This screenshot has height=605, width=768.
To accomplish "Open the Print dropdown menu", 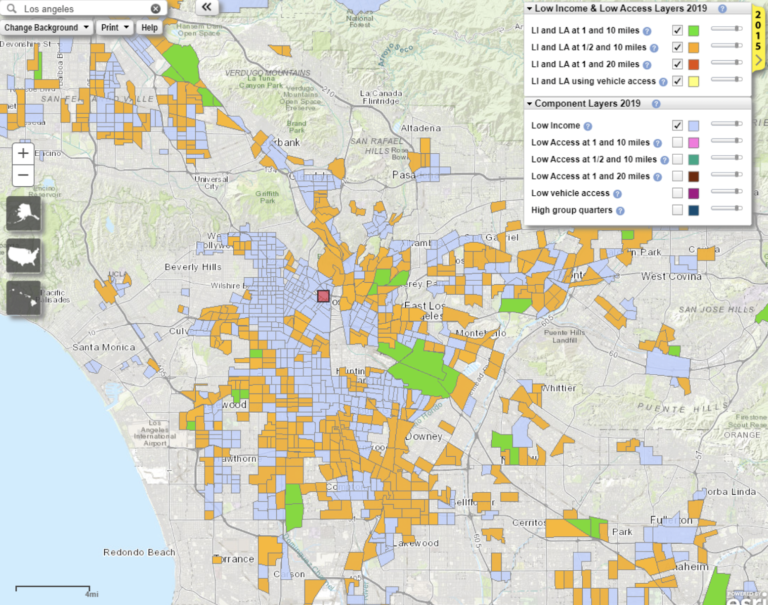I will point(115,27).
